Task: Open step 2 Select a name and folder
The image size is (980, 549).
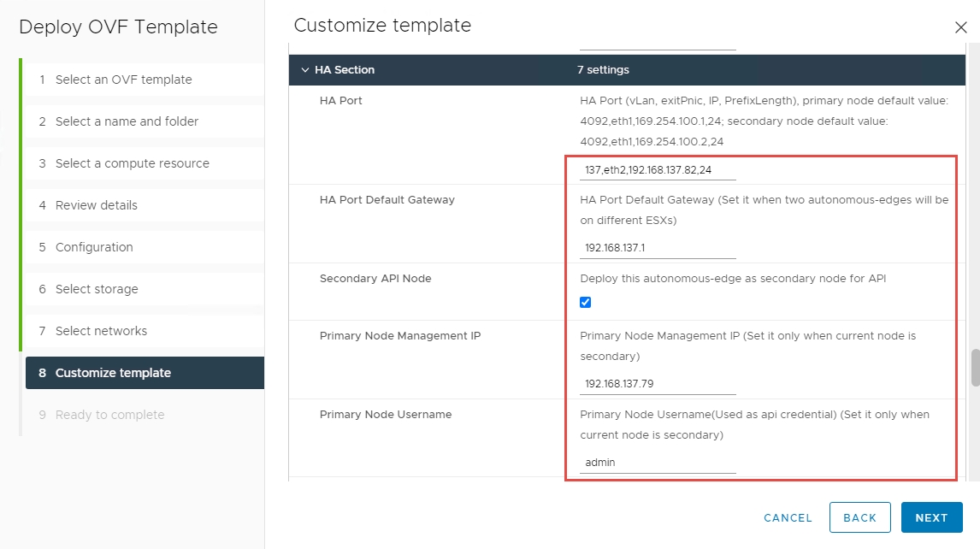Action: (x=127, y=121)
